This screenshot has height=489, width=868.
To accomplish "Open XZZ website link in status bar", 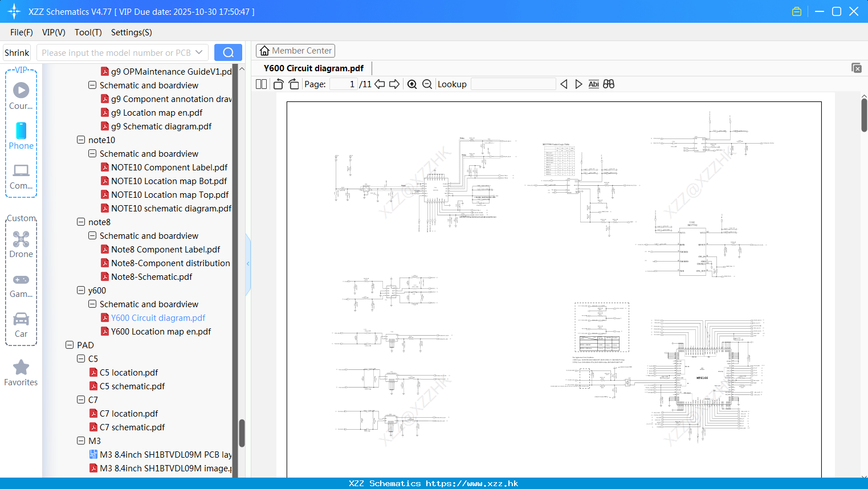I will (x=472, y=483).
